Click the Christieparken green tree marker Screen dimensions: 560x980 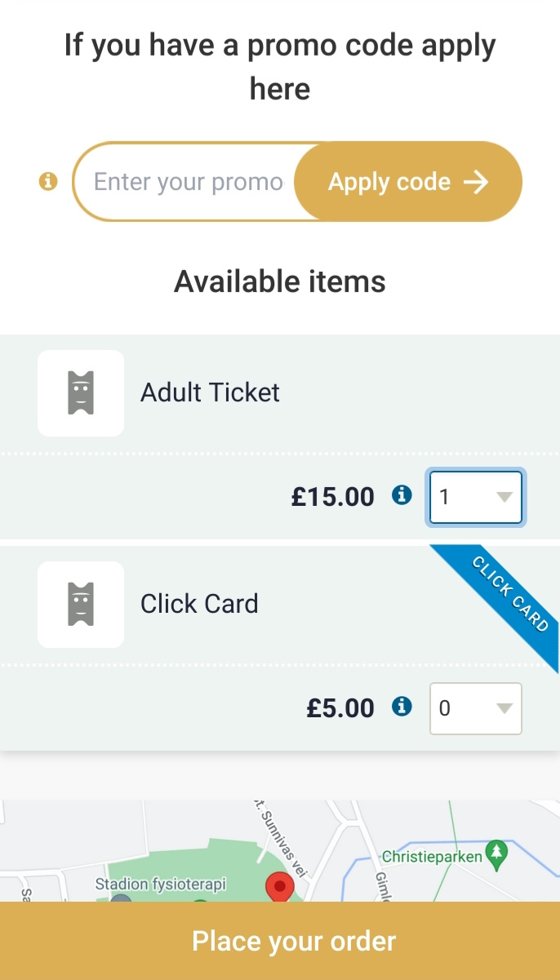point(496,854)
